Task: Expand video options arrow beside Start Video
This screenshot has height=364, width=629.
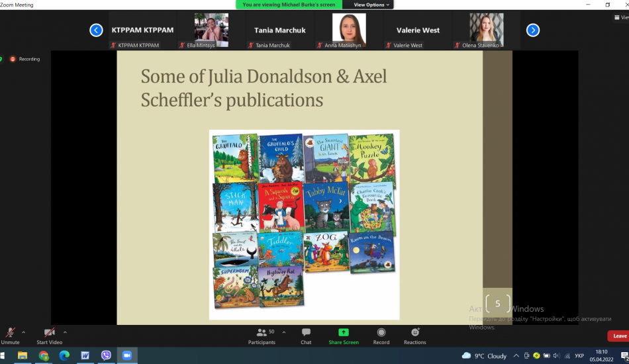Action: pyautogui.click(x=65, y=332)
